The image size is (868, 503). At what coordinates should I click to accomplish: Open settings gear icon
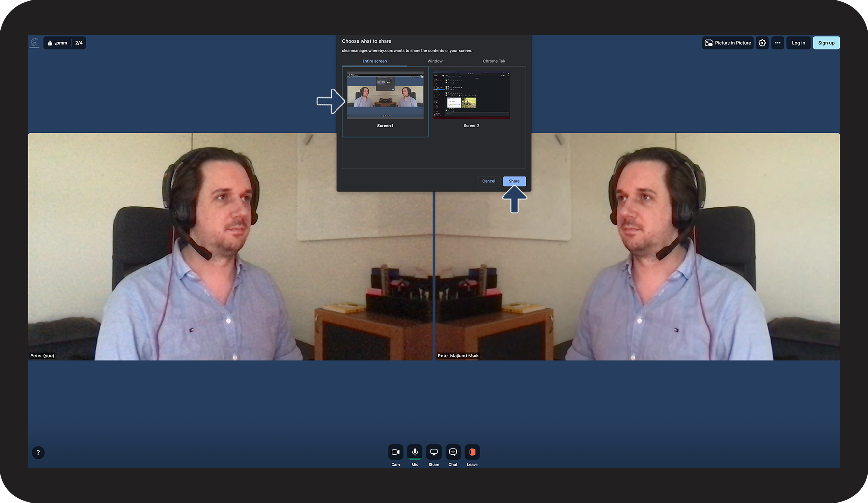pyautogui.click(x=762, y=43)
